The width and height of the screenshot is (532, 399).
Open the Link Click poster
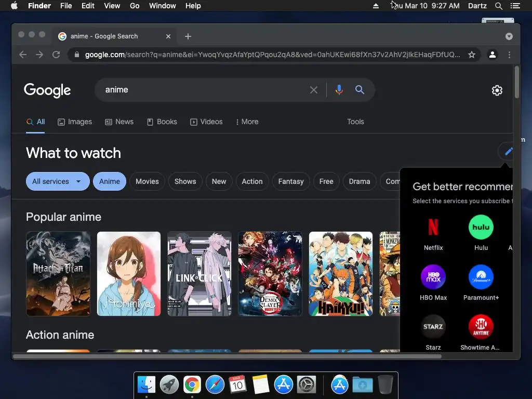[x=199, y=274]
